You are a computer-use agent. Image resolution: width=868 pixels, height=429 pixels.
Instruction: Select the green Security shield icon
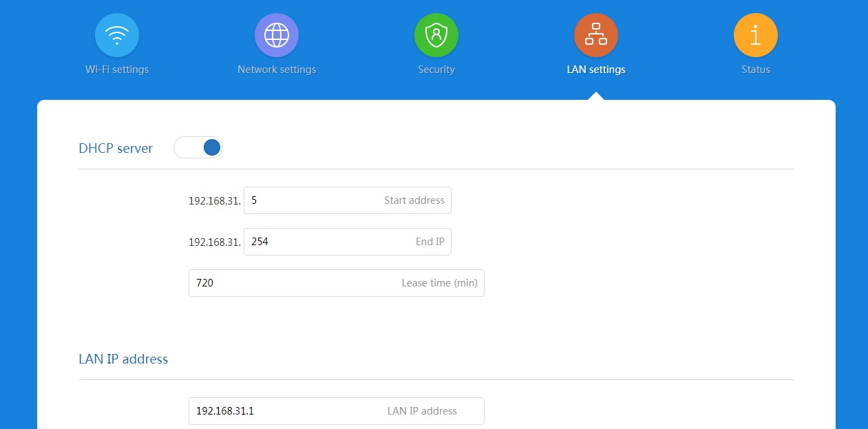[436, 35]
